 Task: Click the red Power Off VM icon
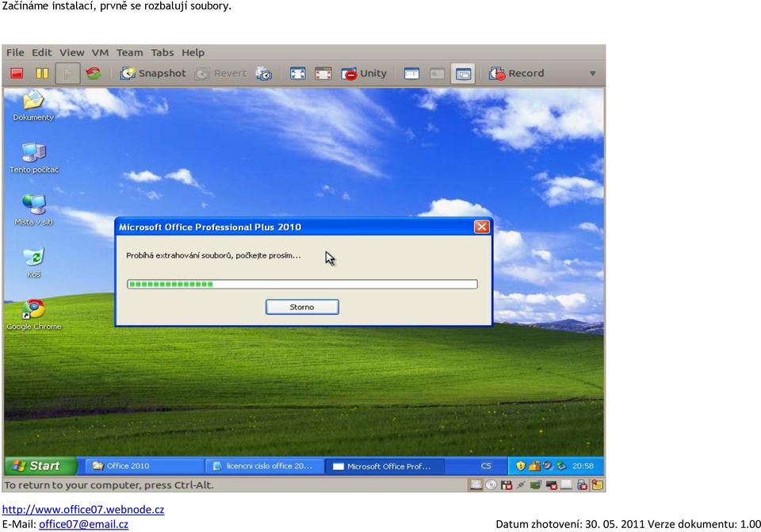17,73
